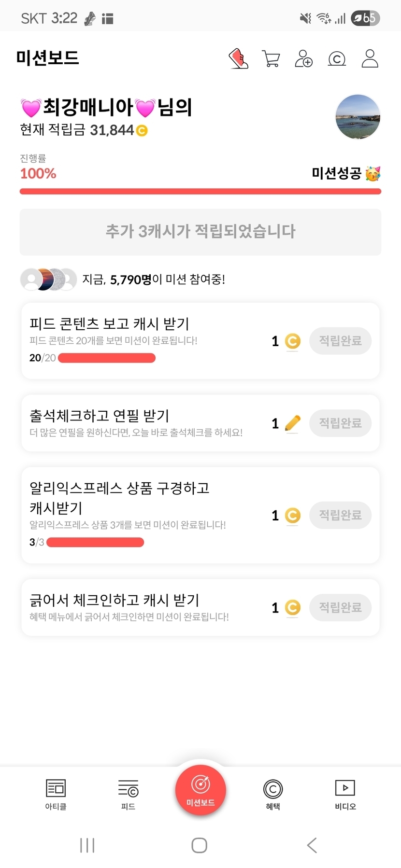This screenshot has width=401, height=868.
Task: Open the cash coin icon in header
Action: [x=337, y=59]
